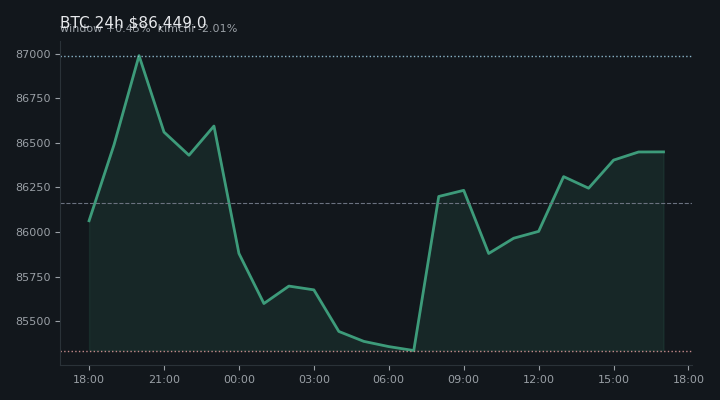
Task: Click the 03:00 time axis label
Action: (315, 379)
